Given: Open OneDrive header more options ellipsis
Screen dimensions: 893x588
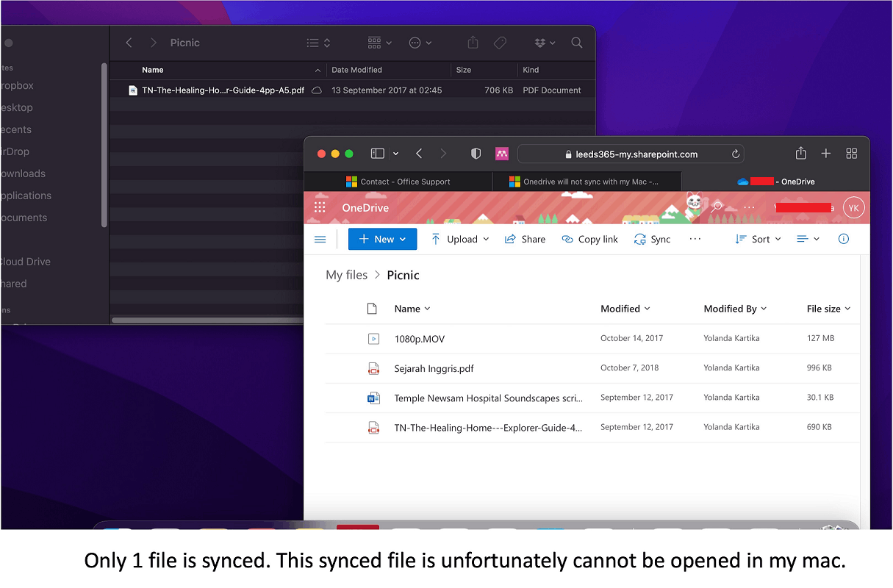Looking at the screenshot, I should click(750, 208).
